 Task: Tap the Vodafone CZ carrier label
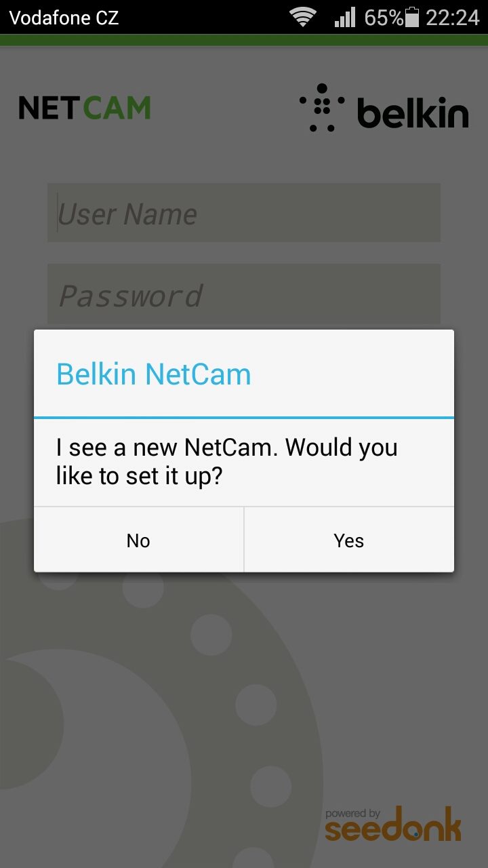pyautogui.click(x=64, y=18)
